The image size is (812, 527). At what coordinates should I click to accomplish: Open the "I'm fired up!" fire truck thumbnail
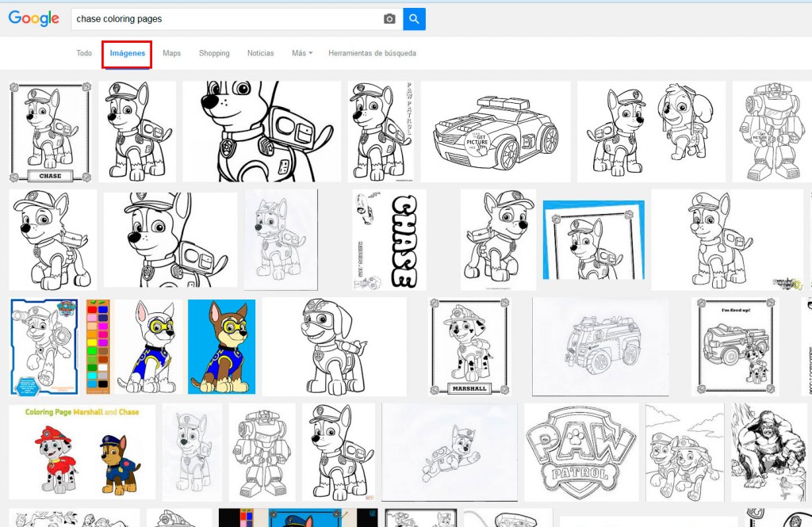(735, 347)
